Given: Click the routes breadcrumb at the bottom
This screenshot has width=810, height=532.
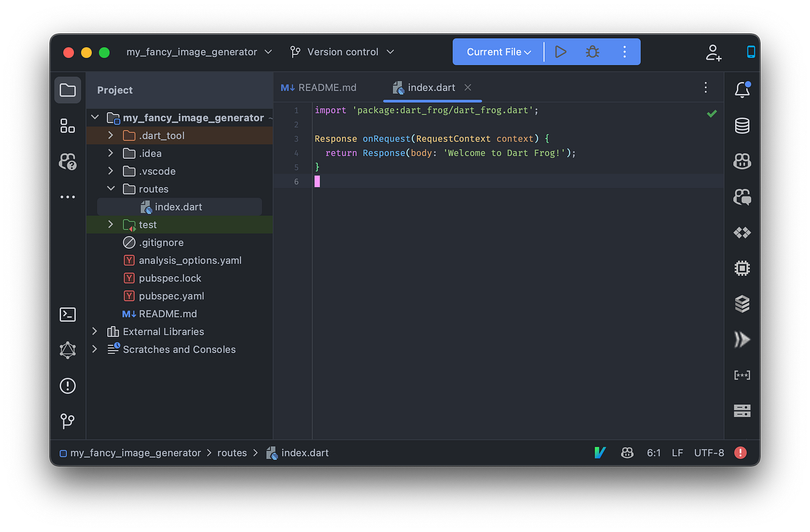Looking at the screenshot, I should click(x=232, y=453).
